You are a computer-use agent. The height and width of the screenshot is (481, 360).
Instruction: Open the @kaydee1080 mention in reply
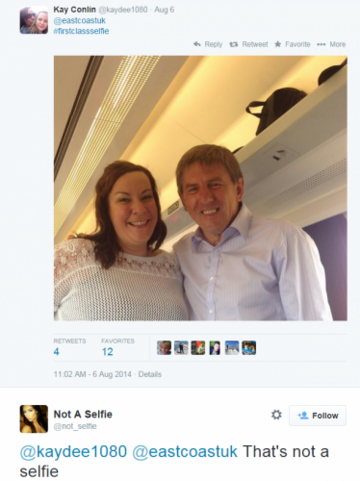(73, 452)
